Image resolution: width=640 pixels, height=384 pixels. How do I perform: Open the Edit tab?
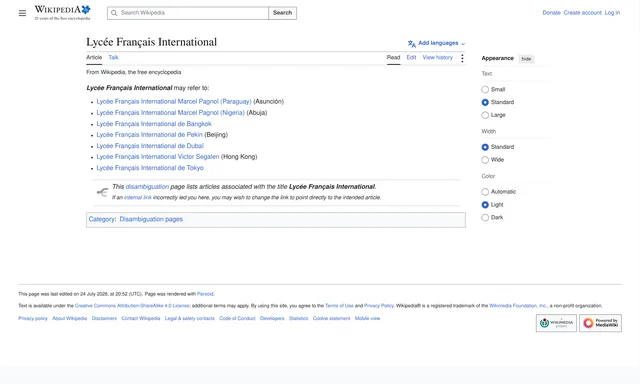pyautogui.click(x=411, y=58)
